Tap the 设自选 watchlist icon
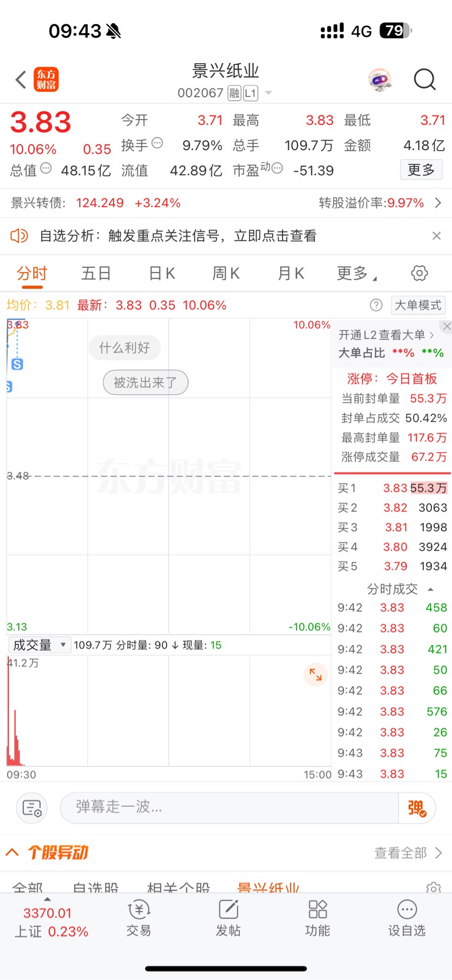This screenshot has width=452, height=980. click(x=407, y=918)
